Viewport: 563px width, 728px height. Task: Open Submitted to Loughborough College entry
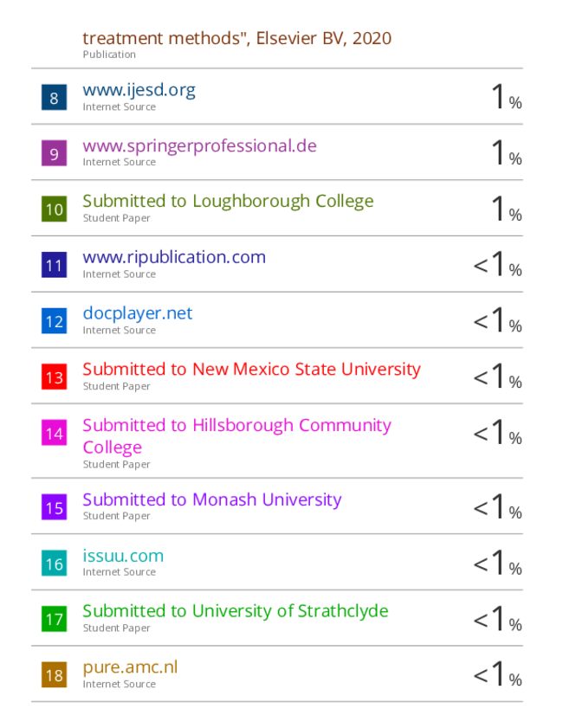(x=228, y=202)
